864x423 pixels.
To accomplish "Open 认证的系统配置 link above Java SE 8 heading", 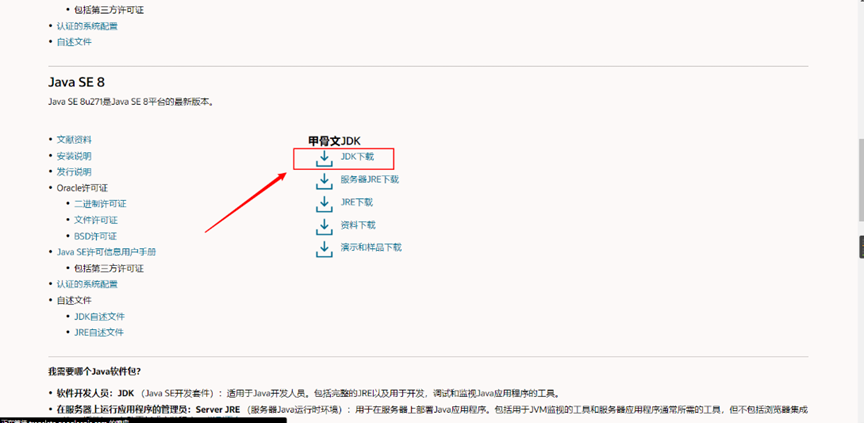I will pos(87,26).
